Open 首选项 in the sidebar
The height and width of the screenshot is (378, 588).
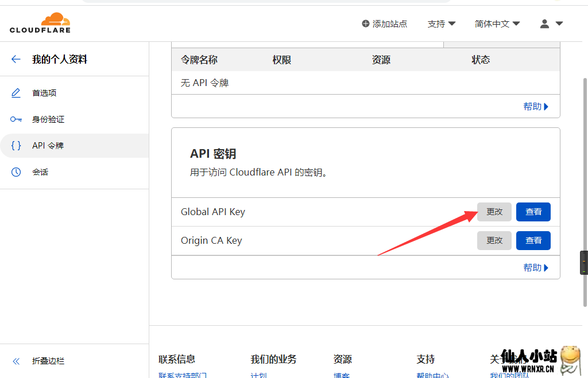coord(44,93)
